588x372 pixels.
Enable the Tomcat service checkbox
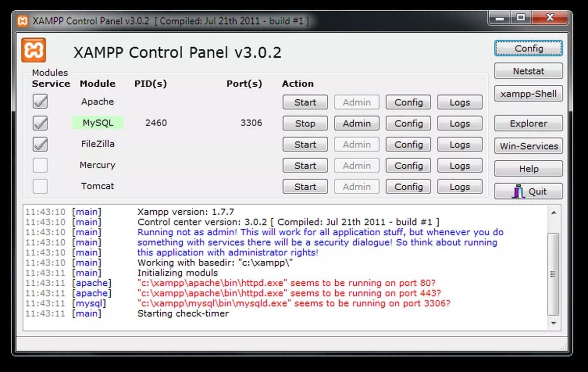tap(40, 186)
